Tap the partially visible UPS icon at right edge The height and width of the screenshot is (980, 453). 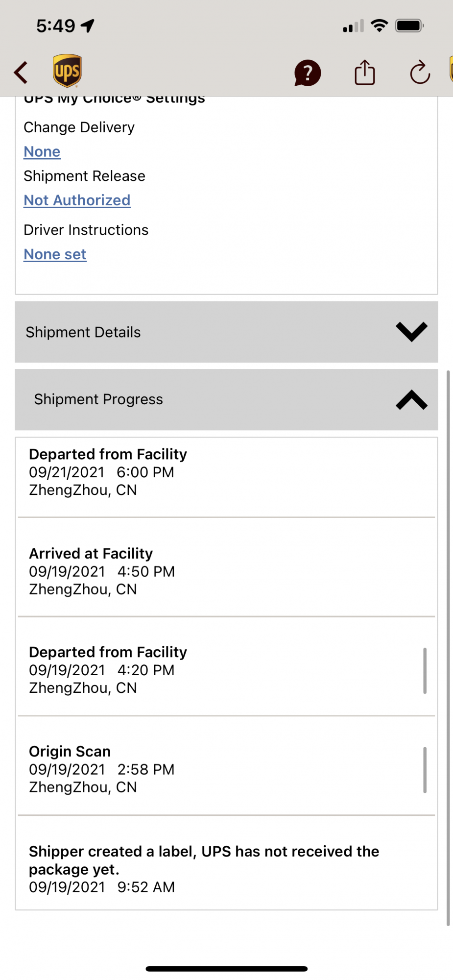450,70
